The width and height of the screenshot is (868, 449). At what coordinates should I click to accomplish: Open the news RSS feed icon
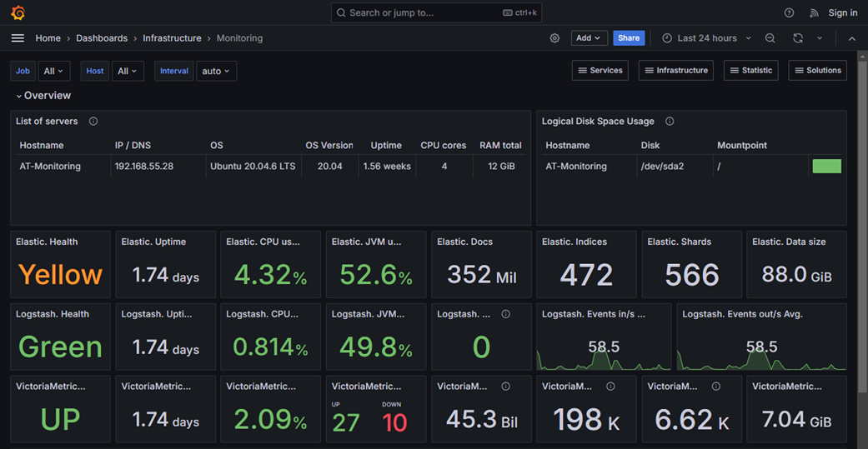click(814, 12)
